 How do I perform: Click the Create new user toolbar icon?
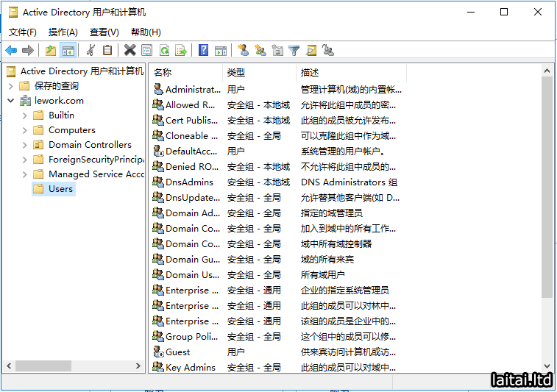click(x=243, y=50)
